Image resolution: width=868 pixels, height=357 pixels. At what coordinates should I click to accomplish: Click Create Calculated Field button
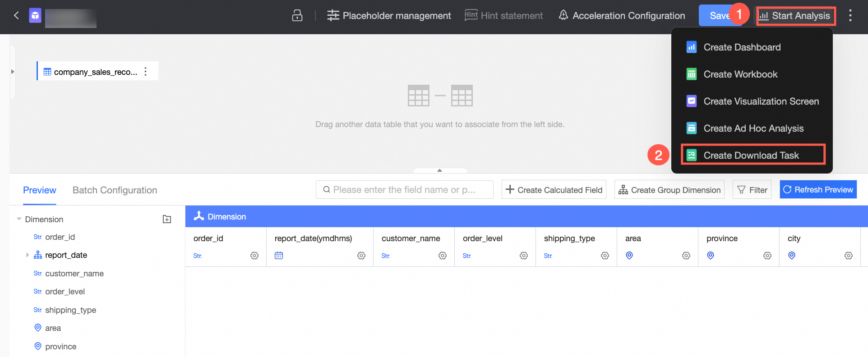coord(554,190)
